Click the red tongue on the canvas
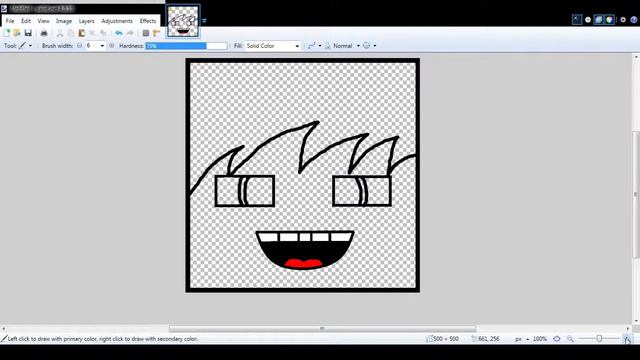Viewport: 640px width, 360px height. coord(303,263)
